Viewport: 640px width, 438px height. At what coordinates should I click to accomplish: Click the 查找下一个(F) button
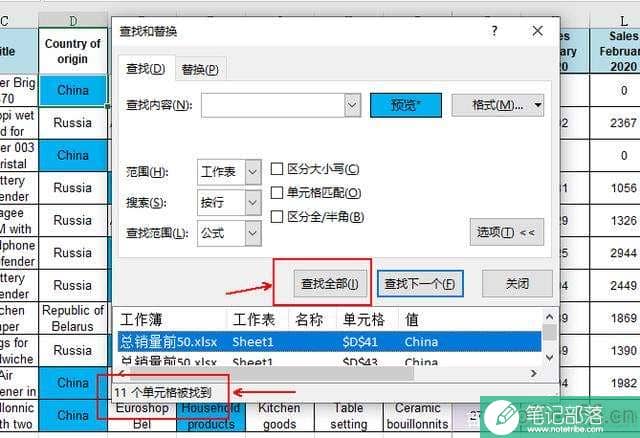420,284
